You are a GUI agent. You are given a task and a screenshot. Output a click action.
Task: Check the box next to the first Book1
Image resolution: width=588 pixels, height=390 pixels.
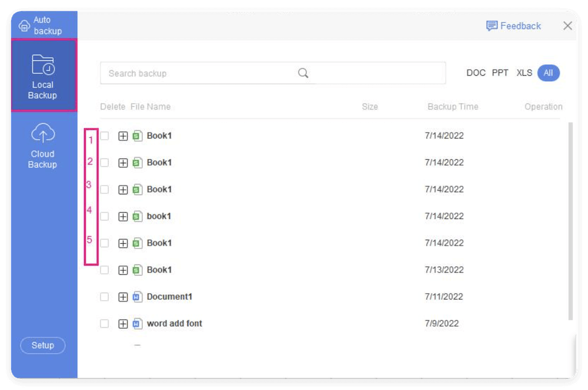[x=104, y=136]
